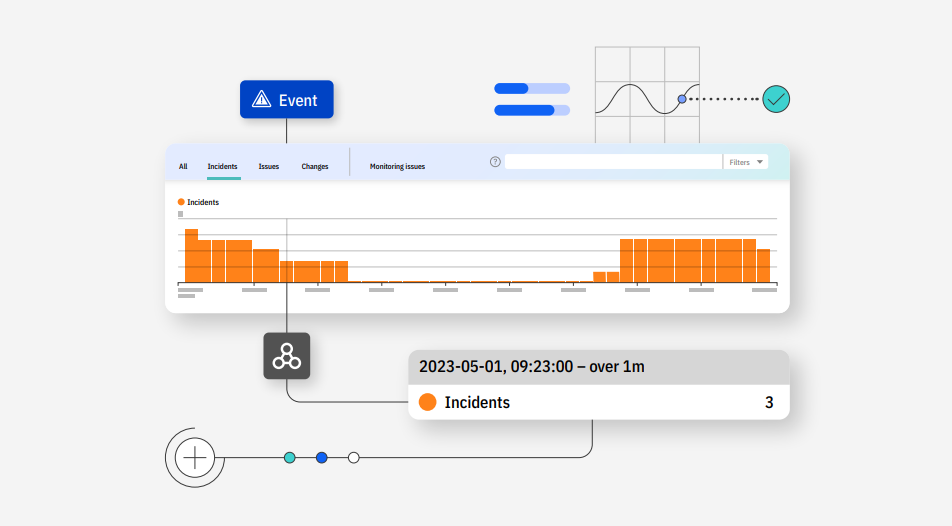Click the Filters dropdown arrow

coord(760,162)
